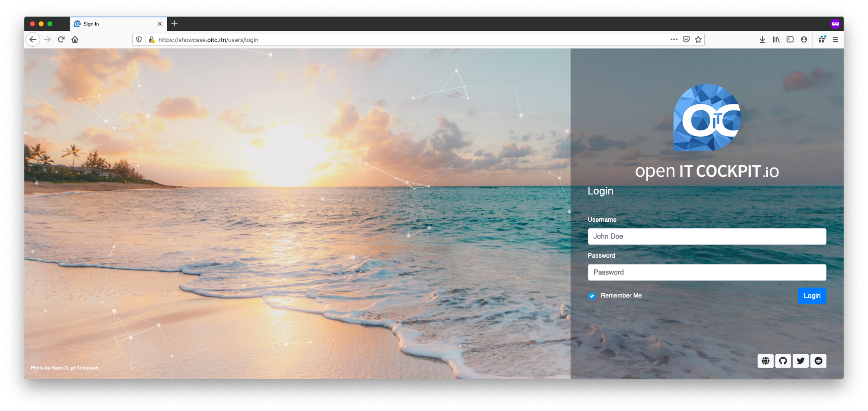Image resolution: width=868 pixels, height=411 pixels.
Task: Select the Sign In tab
Action: click(x=118, y=24)
